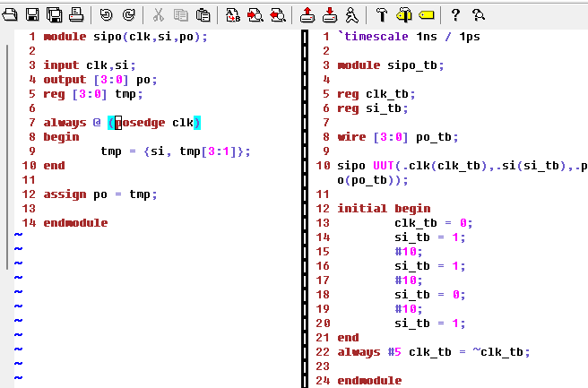
Task: Run a Vim script via the running-man icon
Action: coord(351,14)
